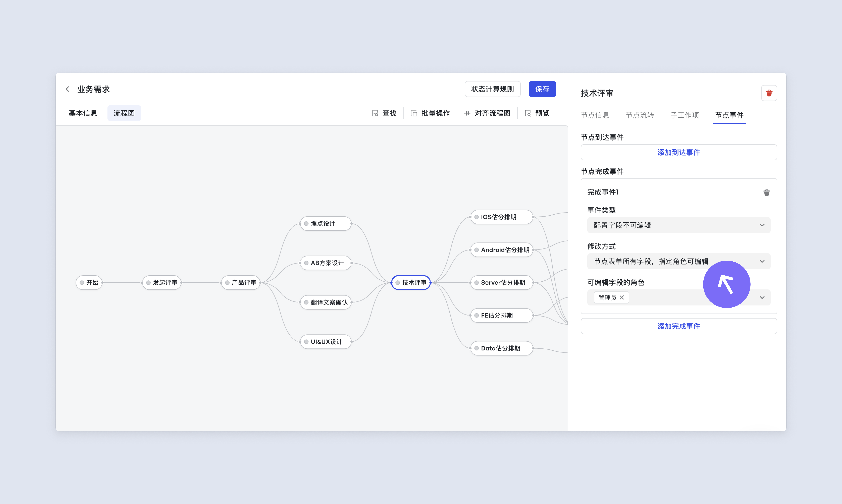
Task: Select the 产品评审 node label
Action: 244,283
